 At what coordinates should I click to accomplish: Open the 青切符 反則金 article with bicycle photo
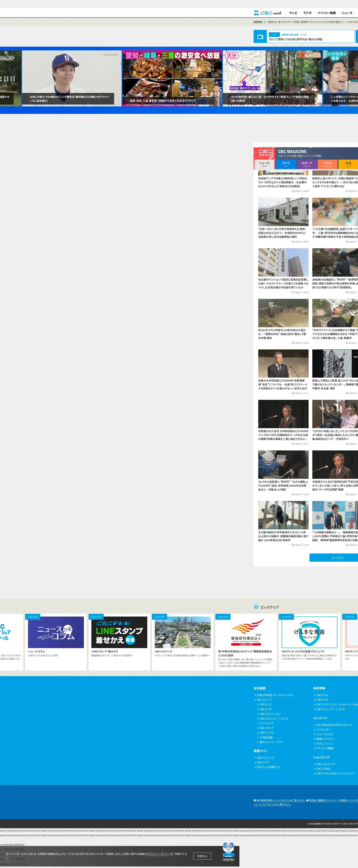click(x=283, y=465)
